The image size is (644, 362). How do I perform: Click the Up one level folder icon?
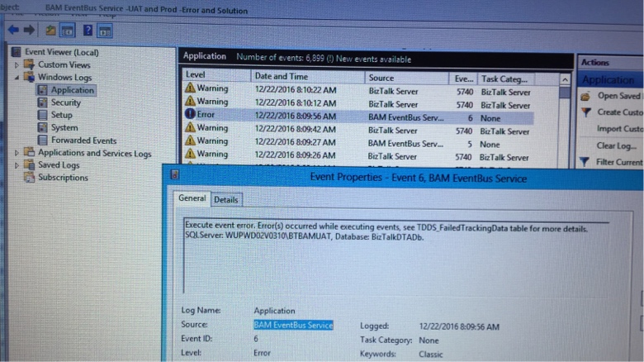coord(50,30)
